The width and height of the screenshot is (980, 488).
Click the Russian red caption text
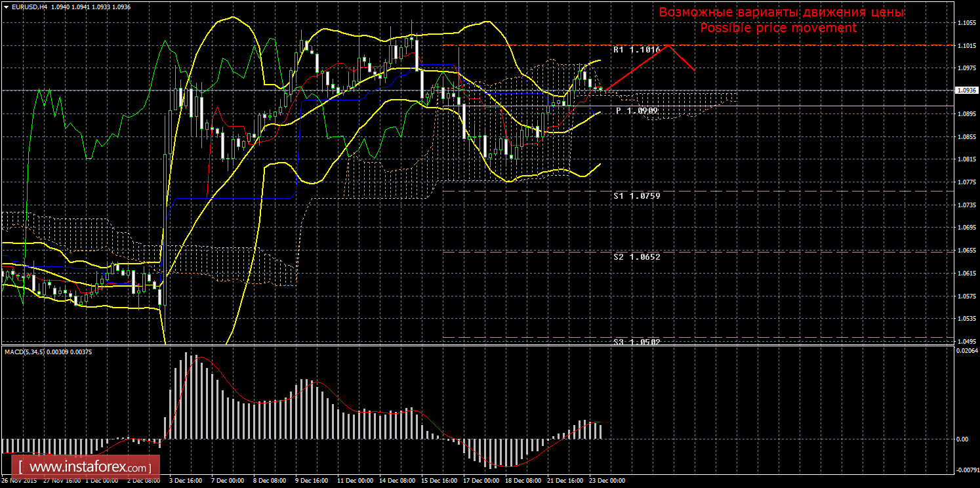[781, 12]
